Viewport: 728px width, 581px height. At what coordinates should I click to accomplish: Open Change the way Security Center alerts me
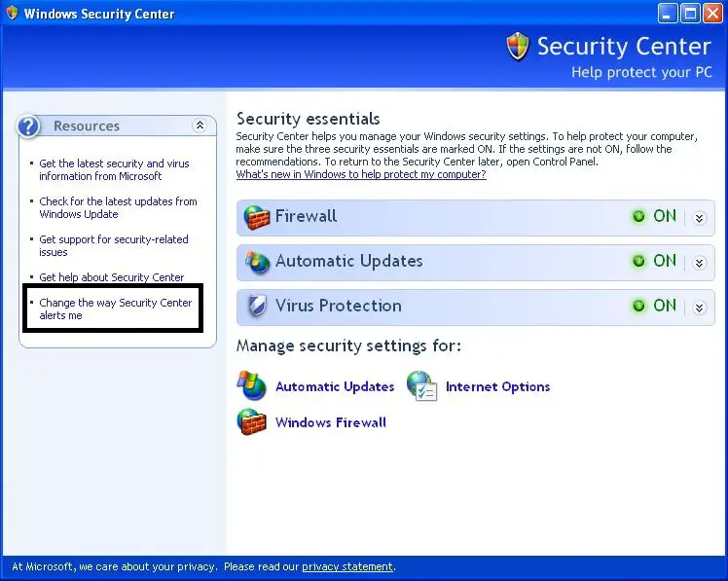pos(115,309)
